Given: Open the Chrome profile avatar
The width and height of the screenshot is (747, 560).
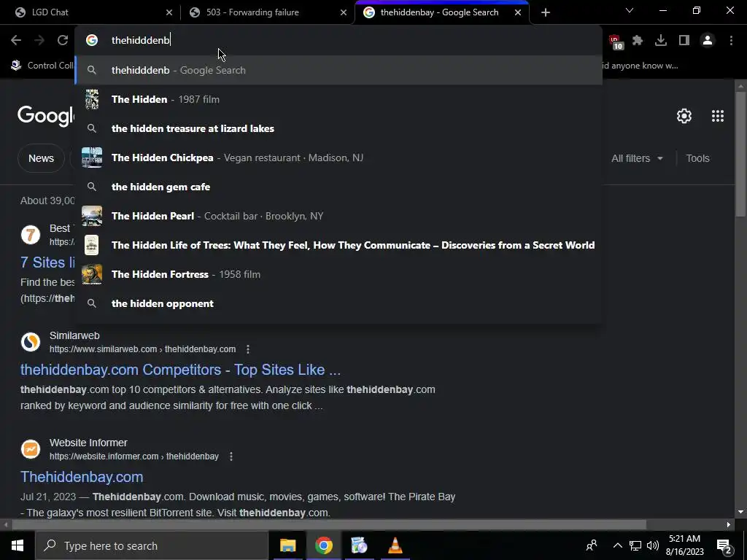Looking at the screenshot, I should point(708,41).
